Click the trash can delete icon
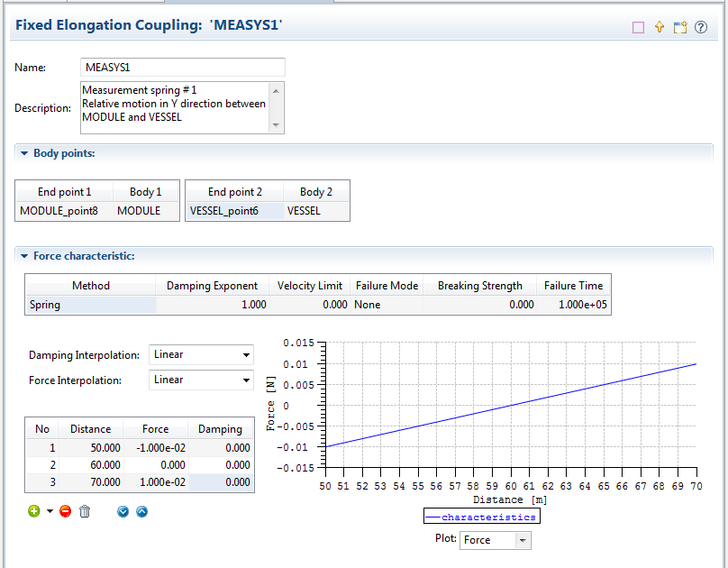This screenshot has width=728, height=568. coord(85,511)
